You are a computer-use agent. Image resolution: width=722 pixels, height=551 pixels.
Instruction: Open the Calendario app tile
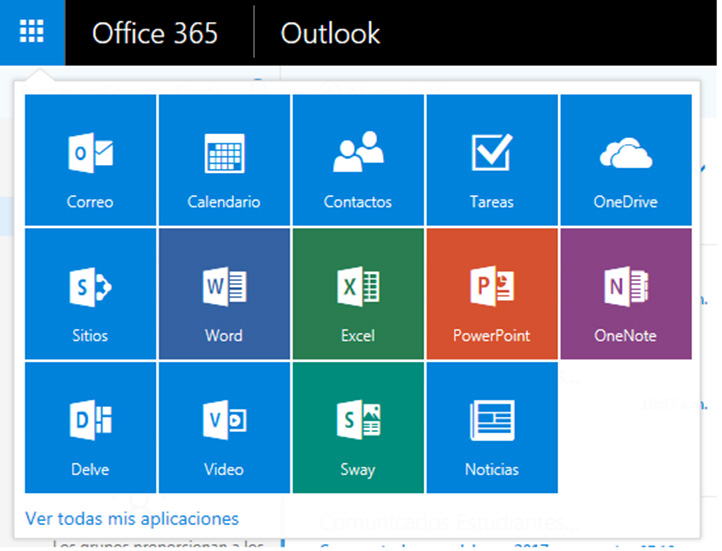point(224,160)
